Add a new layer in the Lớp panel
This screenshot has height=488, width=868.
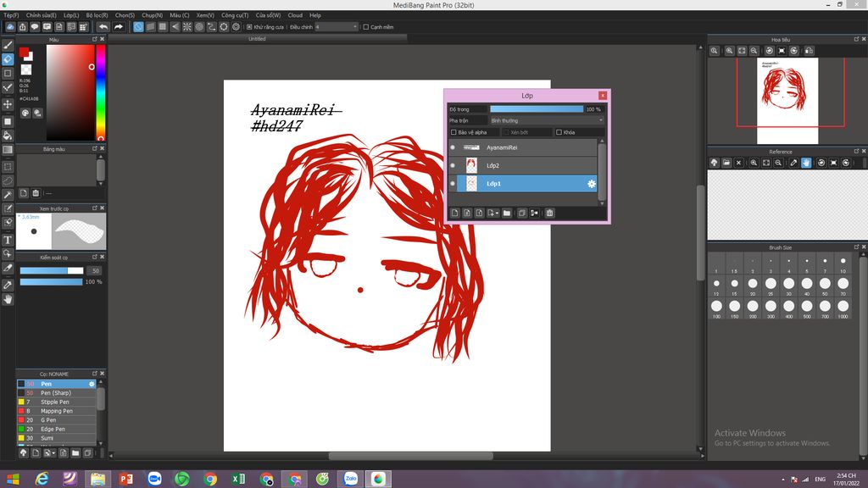click(x=454, y=213)
